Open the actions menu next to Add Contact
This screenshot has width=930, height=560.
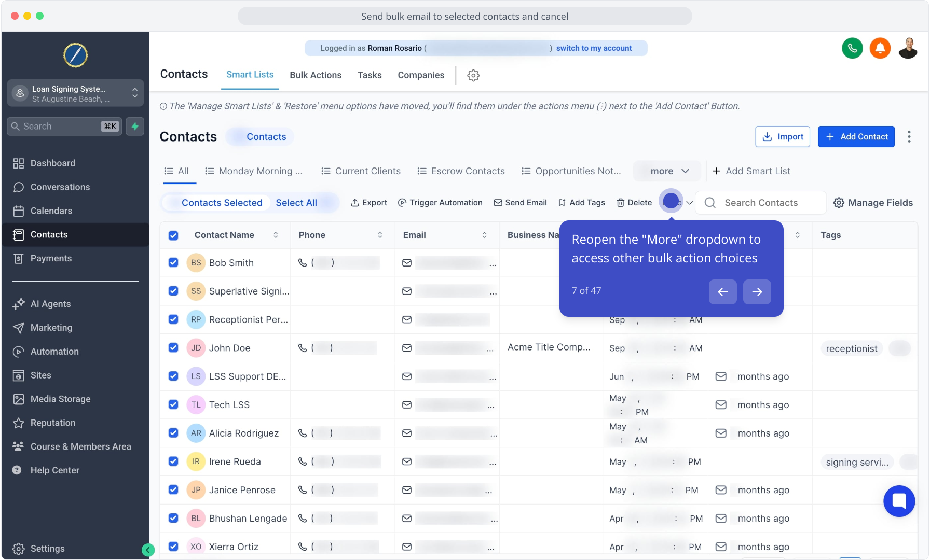pos(909,137)
